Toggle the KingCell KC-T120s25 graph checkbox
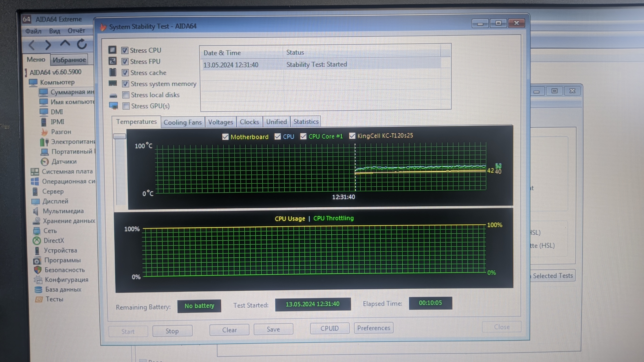Viewport: 644px width, 362px height. [x=352, y=136]
